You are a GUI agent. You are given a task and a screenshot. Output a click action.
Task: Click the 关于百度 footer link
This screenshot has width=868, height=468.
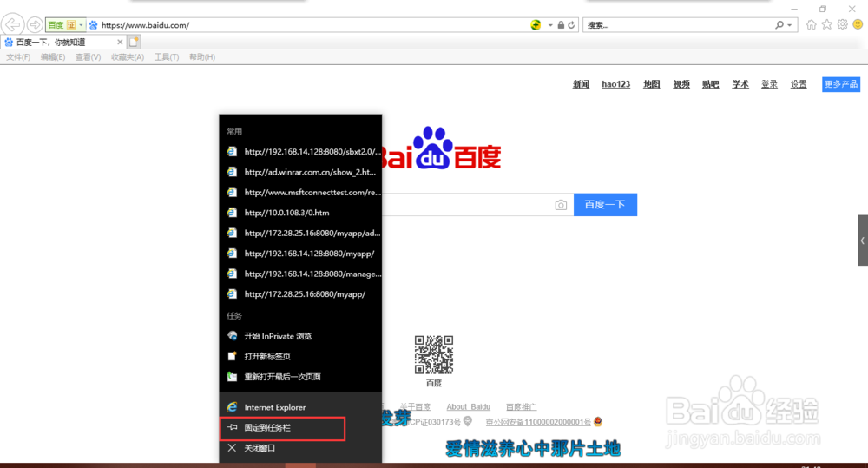tap(415, 406)
